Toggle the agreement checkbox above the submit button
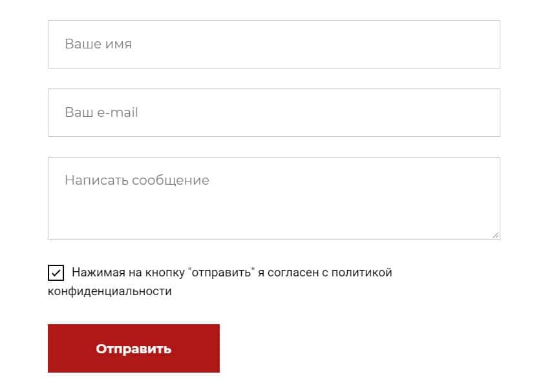Image resolution: width=554 pixels, height=392 pixels. (x=56, y=273)
